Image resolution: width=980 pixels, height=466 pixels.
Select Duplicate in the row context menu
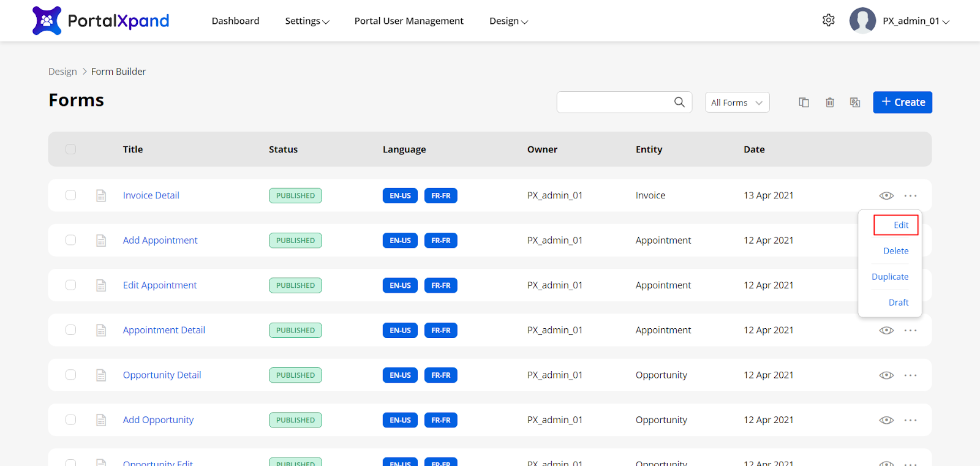(x=890, y=277)
